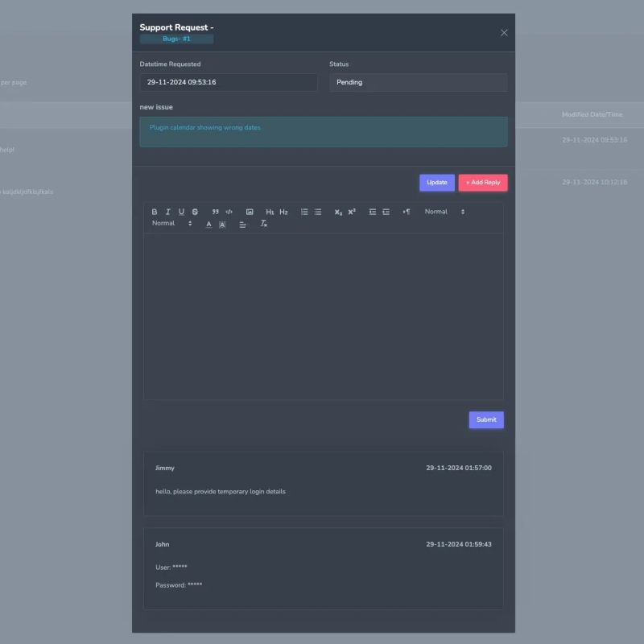Toggle italic formatting in the editor toolbar
The height and width of the screenshot is (644, 644).
click(x=167, y=212)
